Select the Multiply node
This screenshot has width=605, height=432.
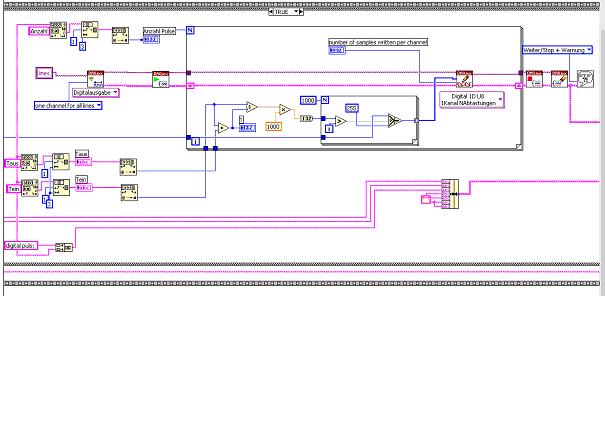pos(285,110)
